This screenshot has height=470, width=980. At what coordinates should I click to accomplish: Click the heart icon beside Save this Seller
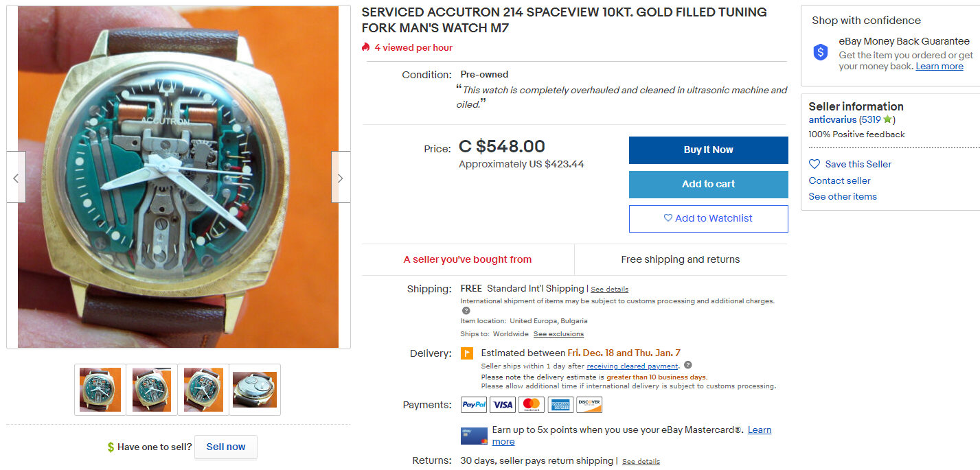pos(814,164)
